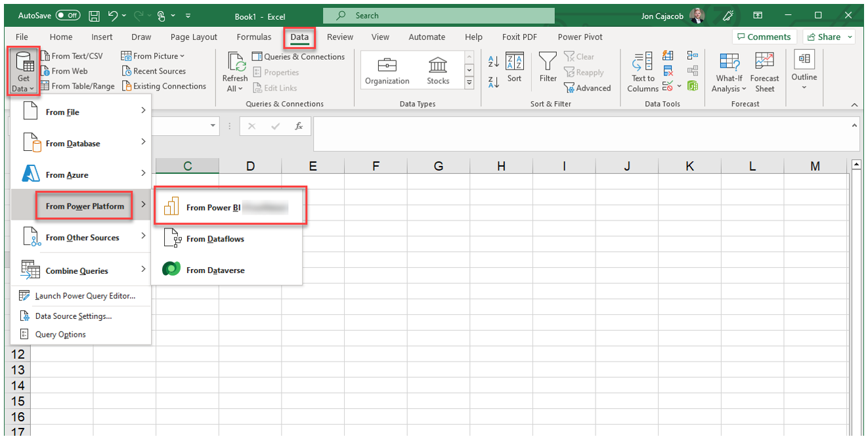Open the Data Validation dropdown arrow
The height and width of the screenshot is (441, 868).
(x=678, y=87)
